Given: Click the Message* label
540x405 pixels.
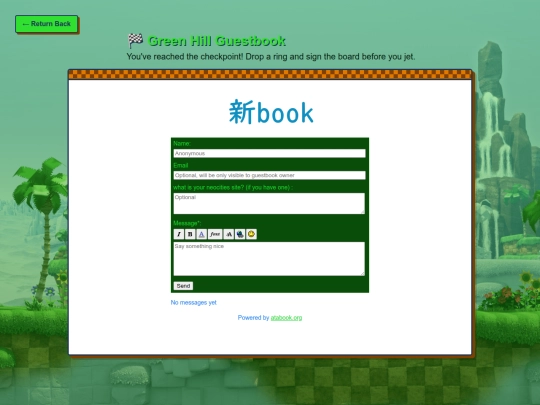Looking at the screenshot, I should click(187, 223).
